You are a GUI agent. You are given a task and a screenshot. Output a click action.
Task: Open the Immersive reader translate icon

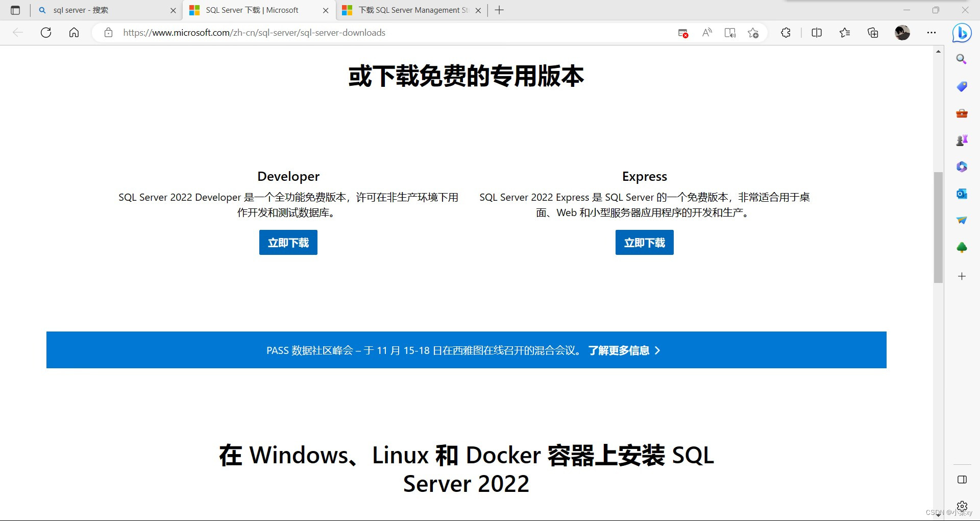(x=730, y=33)
